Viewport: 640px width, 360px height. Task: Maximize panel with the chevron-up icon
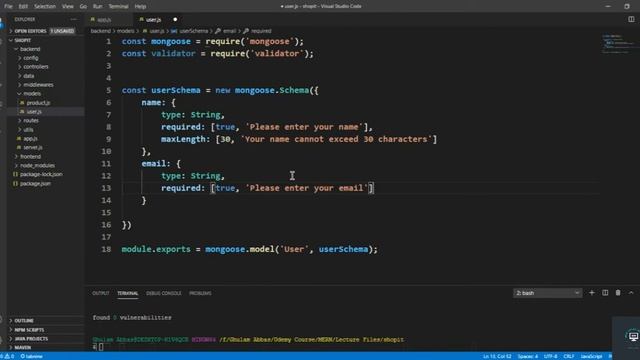[x=631, y=293]
